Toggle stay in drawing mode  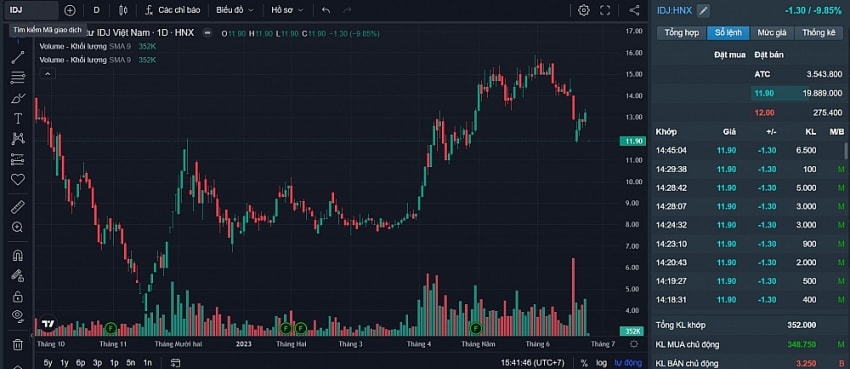(18, 276)
